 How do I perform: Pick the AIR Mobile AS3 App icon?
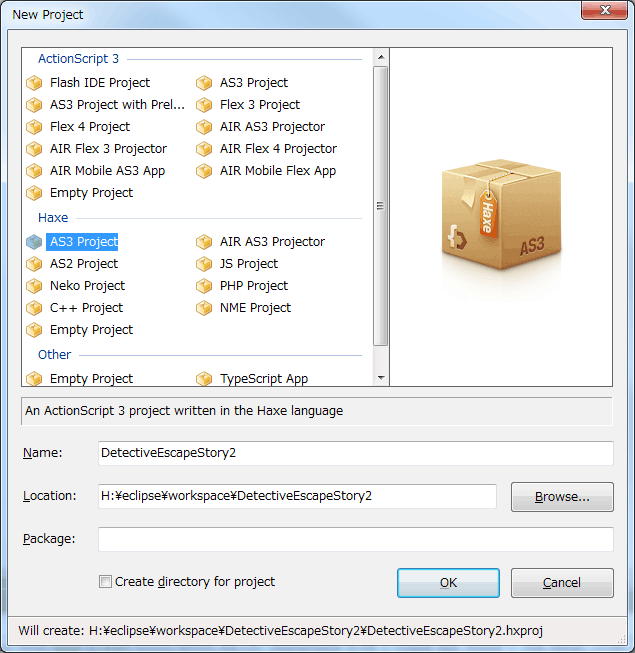(x=35, y=171)
